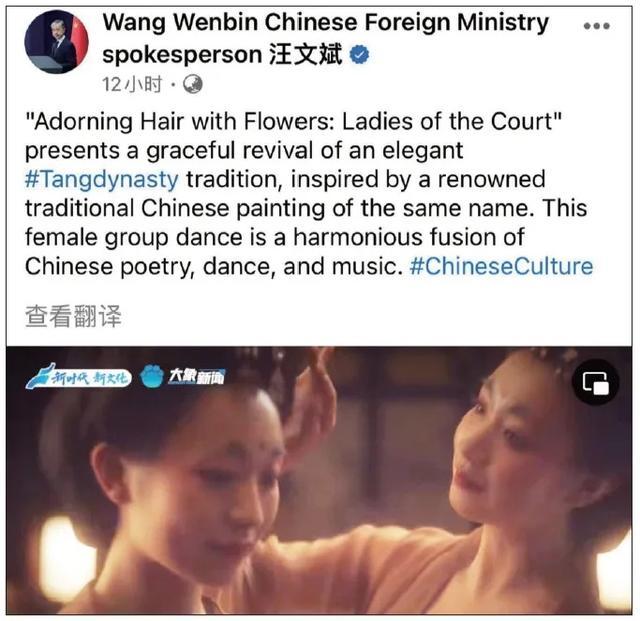
Task: Toggle picture-in-picture icon on the video
Action: click(596, 383)
